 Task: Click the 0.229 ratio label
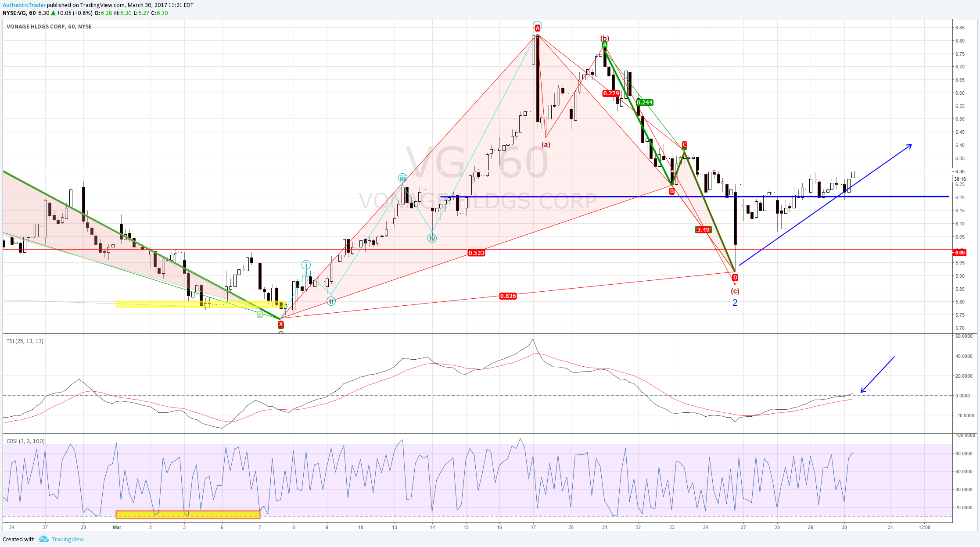[x=611, y=93]
